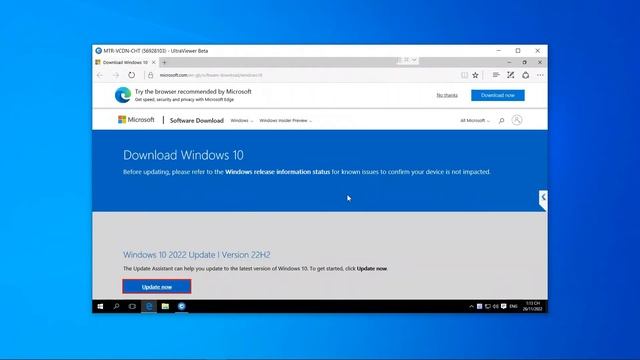This screenshot has height=360, width=640.
Task: Restore the inner Edge browser window
Action: 524,62
